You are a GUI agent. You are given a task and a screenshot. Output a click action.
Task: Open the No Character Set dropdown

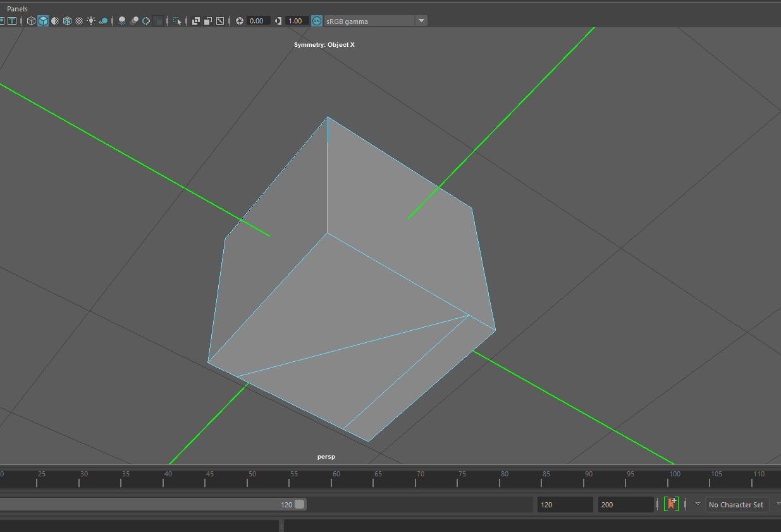[x=736, y=505]
